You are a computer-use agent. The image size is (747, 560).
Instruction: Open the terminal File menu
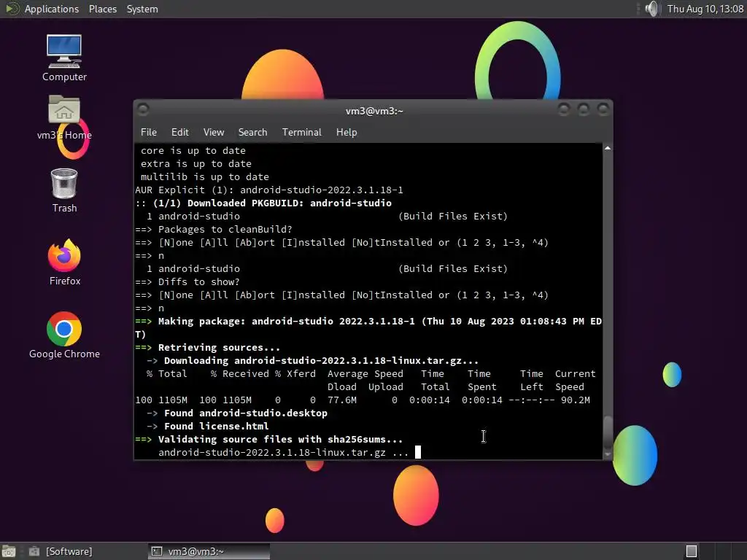149,133
